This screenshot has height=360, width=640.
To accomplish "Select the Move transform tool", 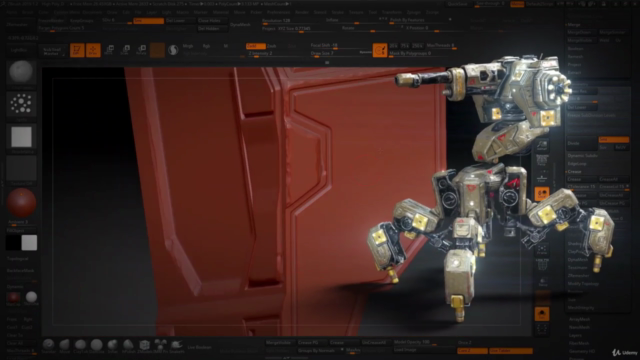I will [109, 50].
